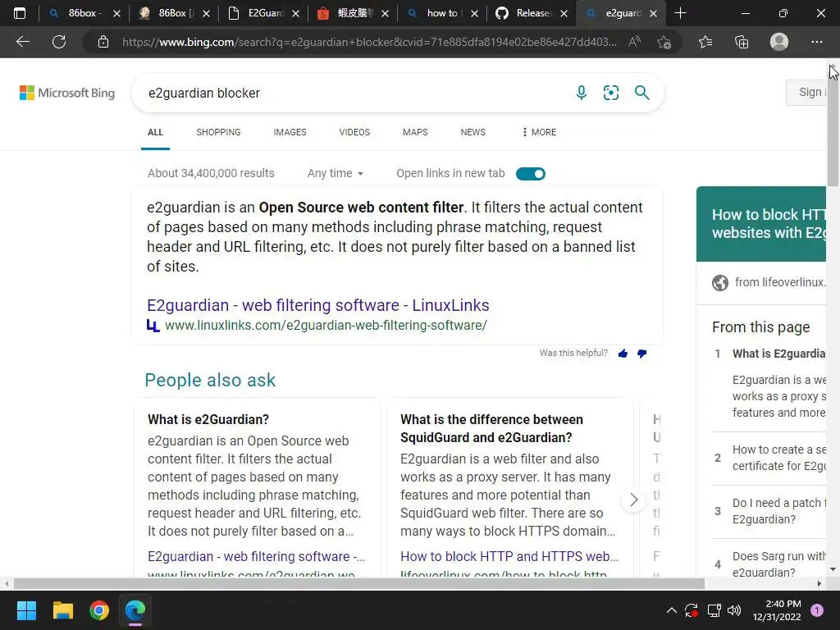
Task: Click the magnifier search button
Action: tap(641, 93)
